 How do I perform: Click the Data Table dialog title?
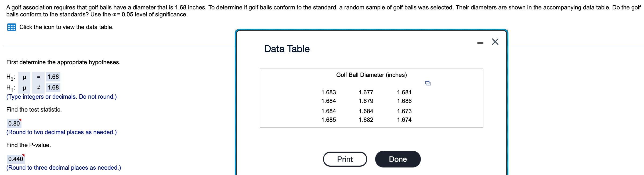coord(287,49)
